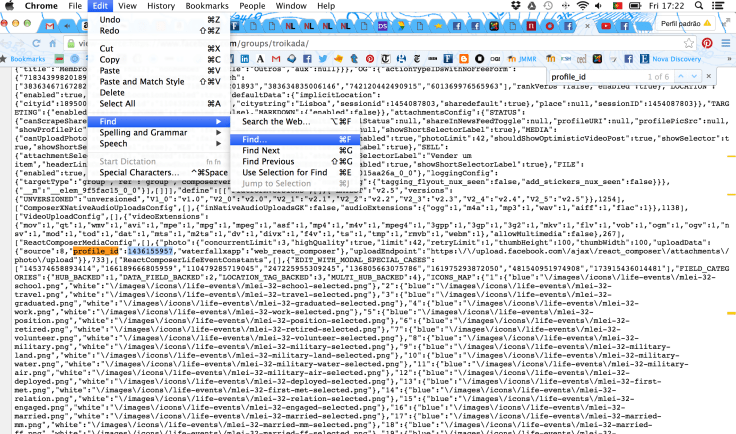Viewport: 736px width, 434px height.
Task: Choose Select All from Edit menu
Action: point(159,104)
